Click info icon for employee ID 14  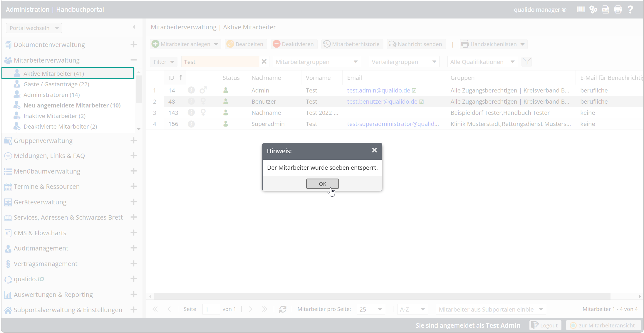(191, 90)
